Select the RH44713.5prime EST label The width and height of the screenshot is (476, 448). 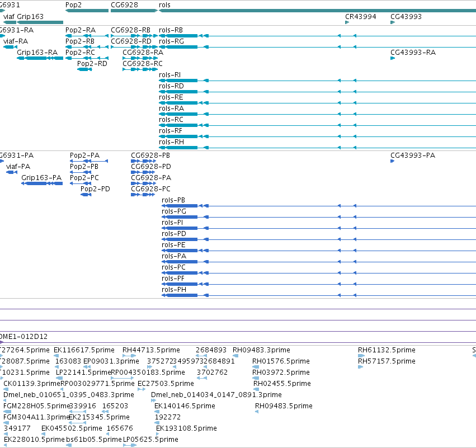pyautogui.click(x=151, y=350)
